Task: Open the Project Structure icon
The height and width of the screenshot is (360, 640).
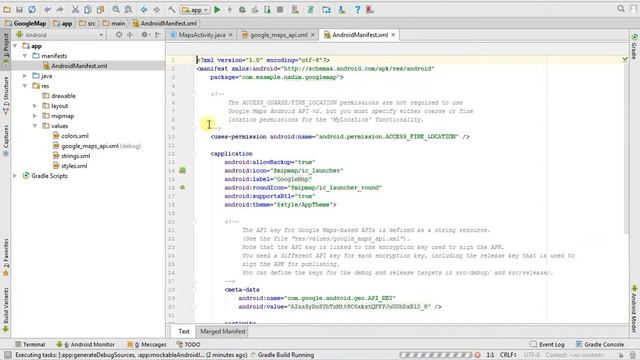Action: (327, 9)
